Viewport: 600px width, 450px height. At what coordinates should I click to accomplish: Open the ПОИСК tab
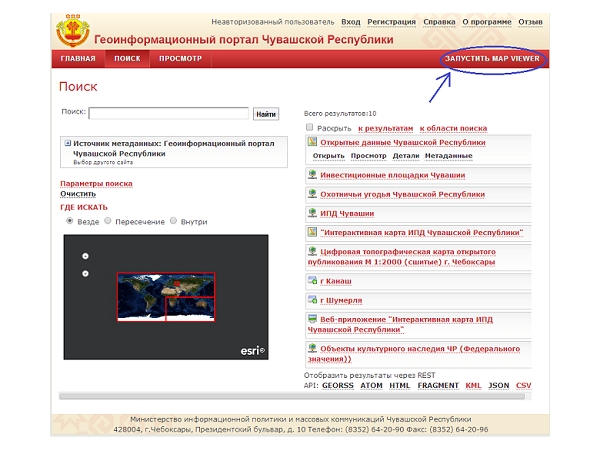pyautogui.click(x=127, y=59)
